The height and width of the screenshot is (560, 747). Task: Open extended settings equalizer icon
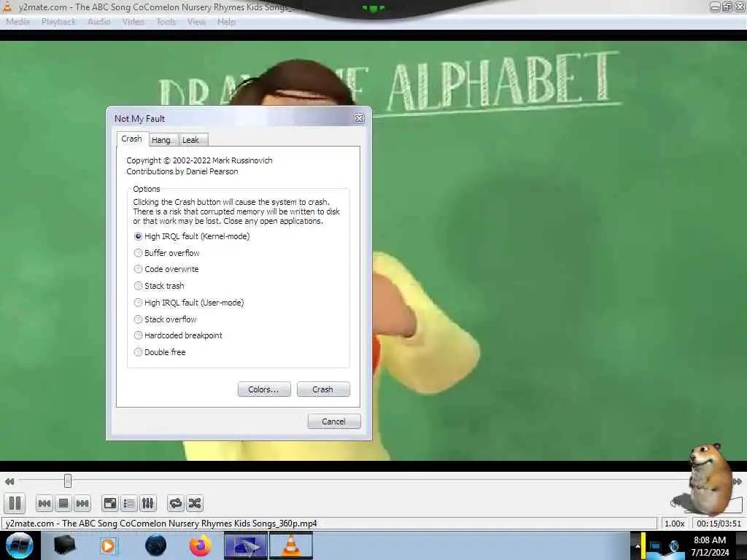pos(148,503)
